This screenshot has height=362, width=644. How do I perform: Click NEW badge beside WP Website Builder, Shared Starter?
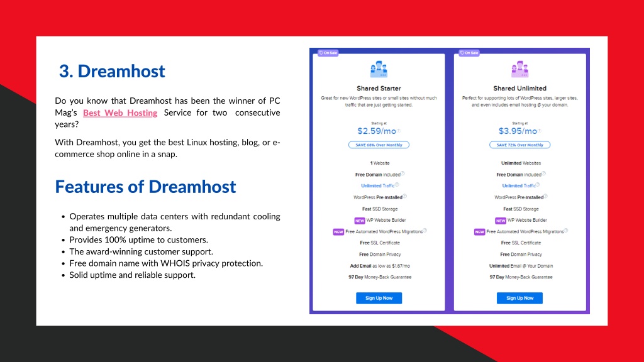[359, 221]
